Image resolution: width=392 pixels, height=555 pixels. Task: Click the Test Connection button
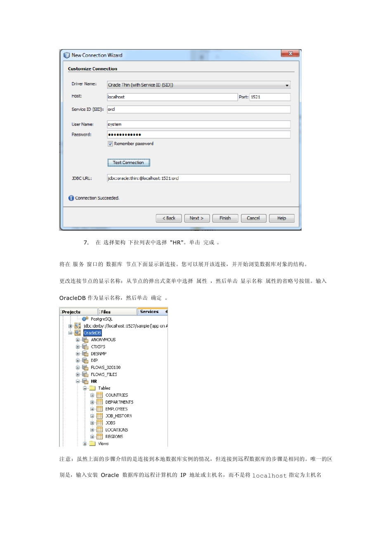click(129, 163)
